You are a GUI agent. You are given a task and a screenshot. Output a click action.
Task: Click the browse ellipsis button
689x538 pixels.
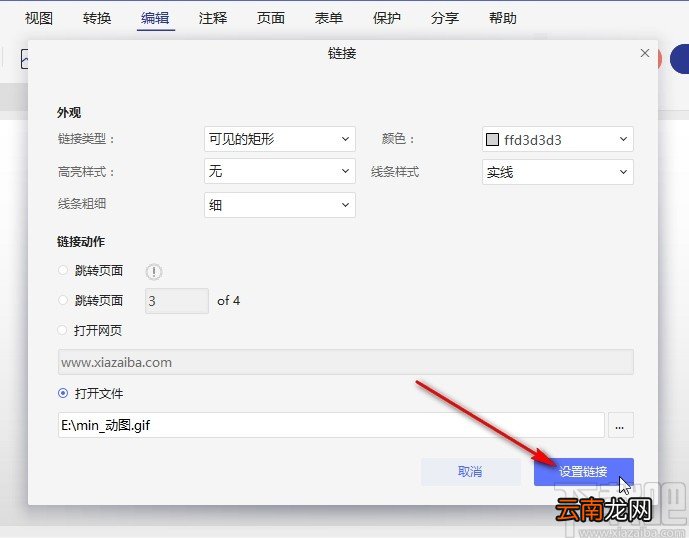pyautogui.click(x=620, y=425)
